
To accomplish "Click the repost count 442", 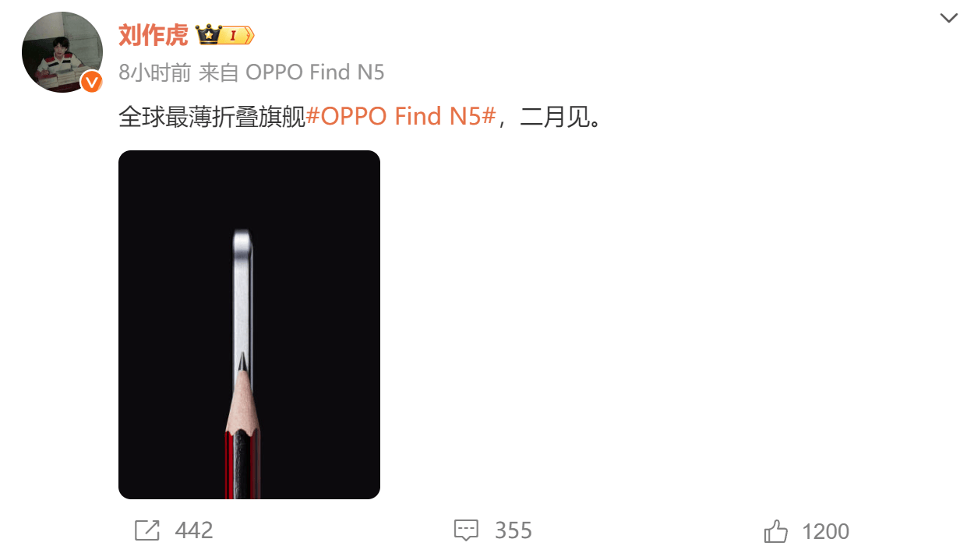I will [194, 530].
